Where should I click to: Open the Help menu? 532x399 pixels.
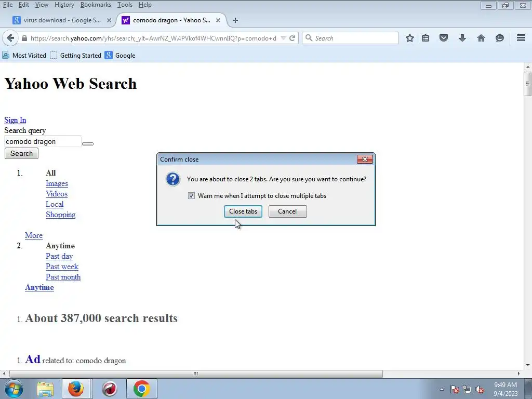pos(145,5)
